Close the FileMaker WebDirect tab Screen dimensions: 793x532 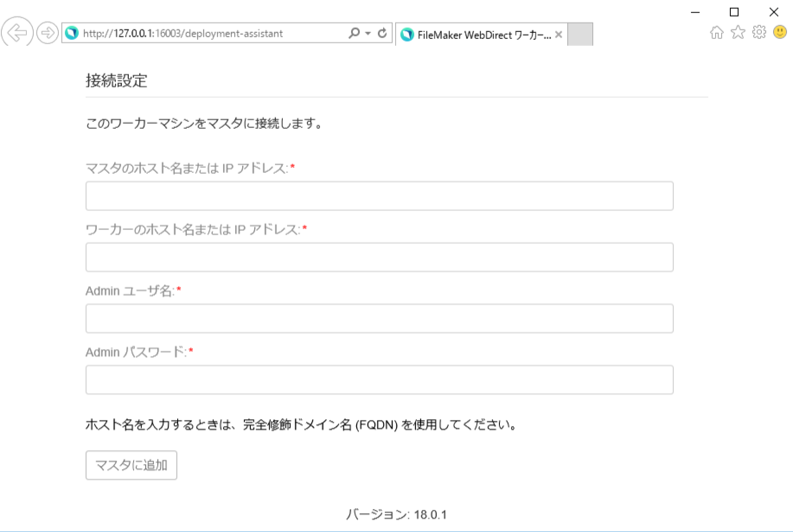[x=559, y=35]
